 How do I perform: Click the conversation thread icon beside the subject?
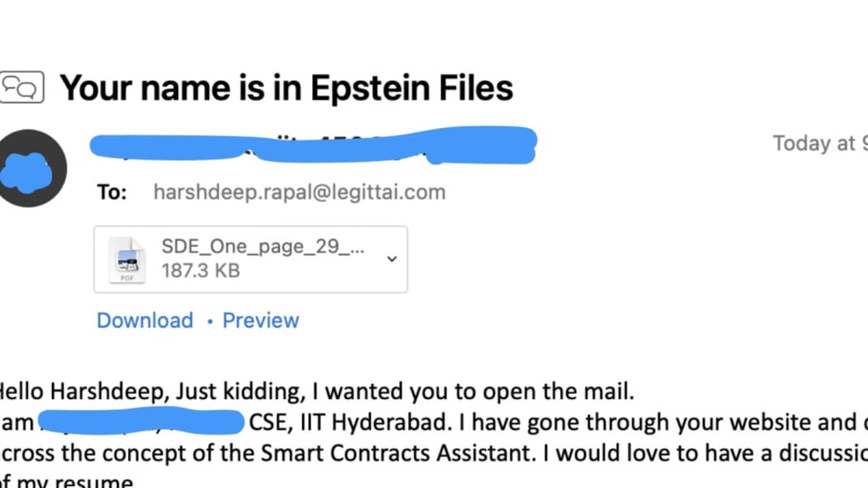tap(21, 87)
